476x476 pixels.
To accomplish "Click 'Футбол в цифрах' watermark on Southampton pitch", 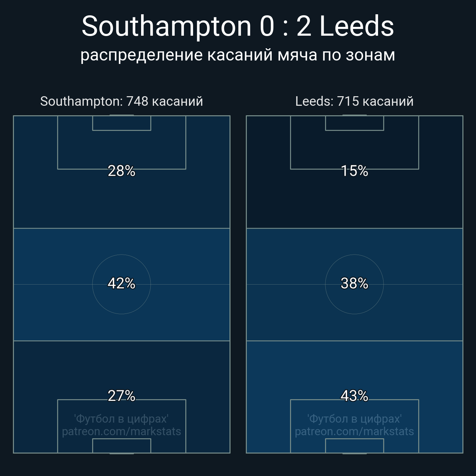I will [121, 419].
